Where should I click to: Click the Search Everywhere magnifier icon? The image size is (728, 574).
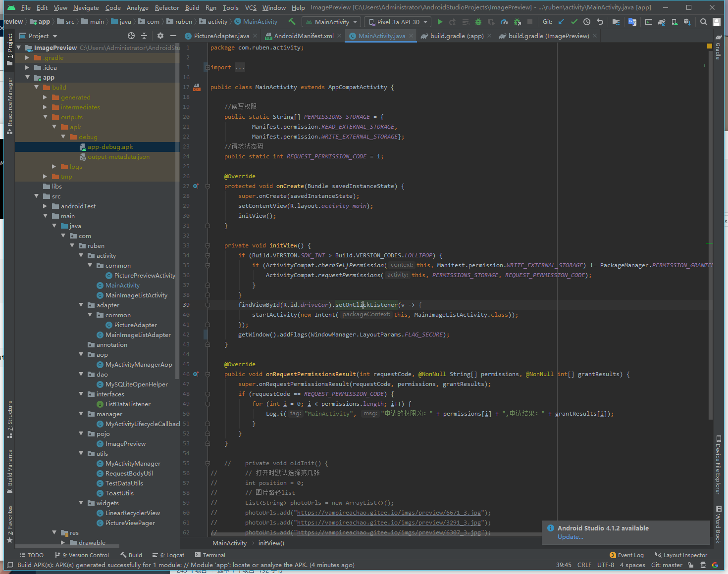click(703, 22)
